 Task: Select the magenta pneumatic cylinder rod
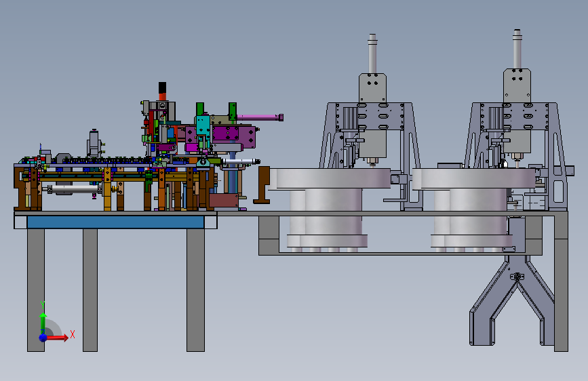(x=259, y=118)
